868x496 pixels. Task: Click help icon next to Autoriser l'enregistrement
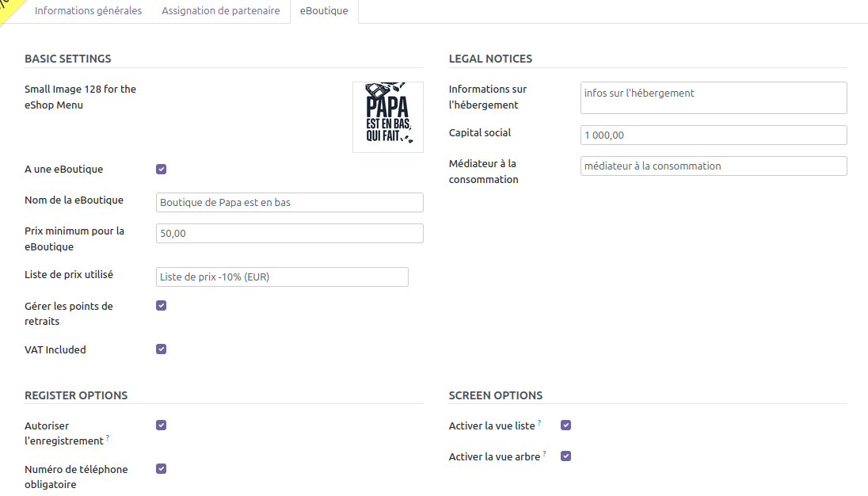pyautogui.click(x=108, y=438)
